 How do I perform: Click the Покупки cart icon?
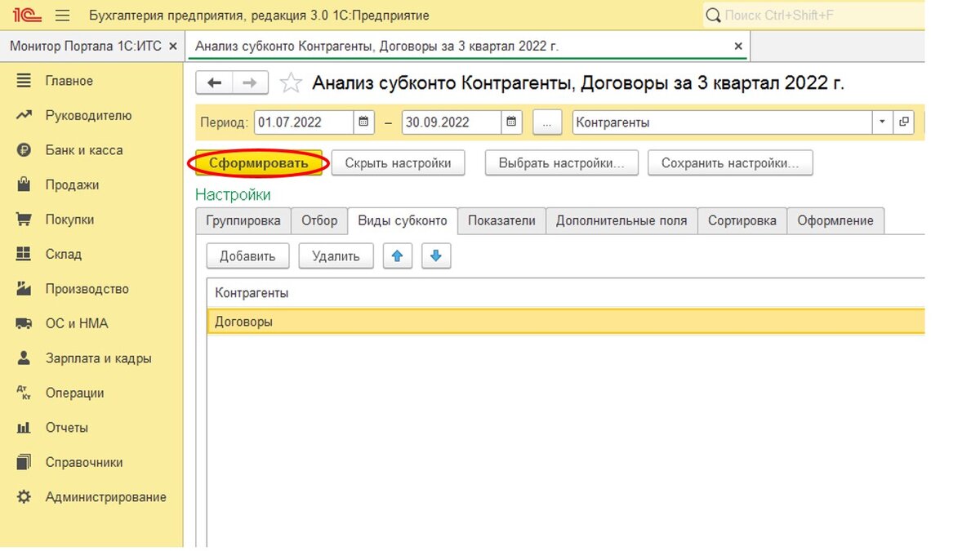pos(24,220)
